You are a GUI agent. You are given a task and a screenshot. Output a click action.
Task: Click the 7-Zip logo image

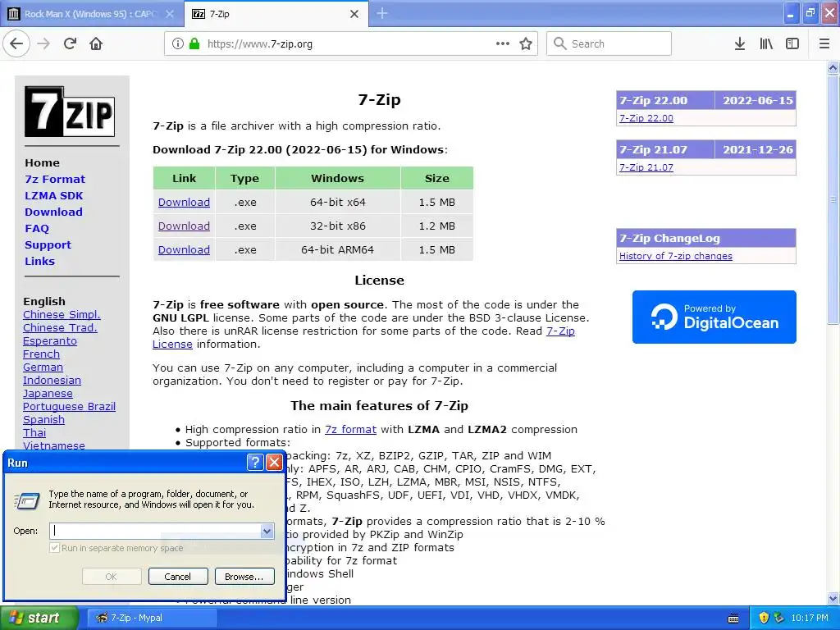click(70, 112)
